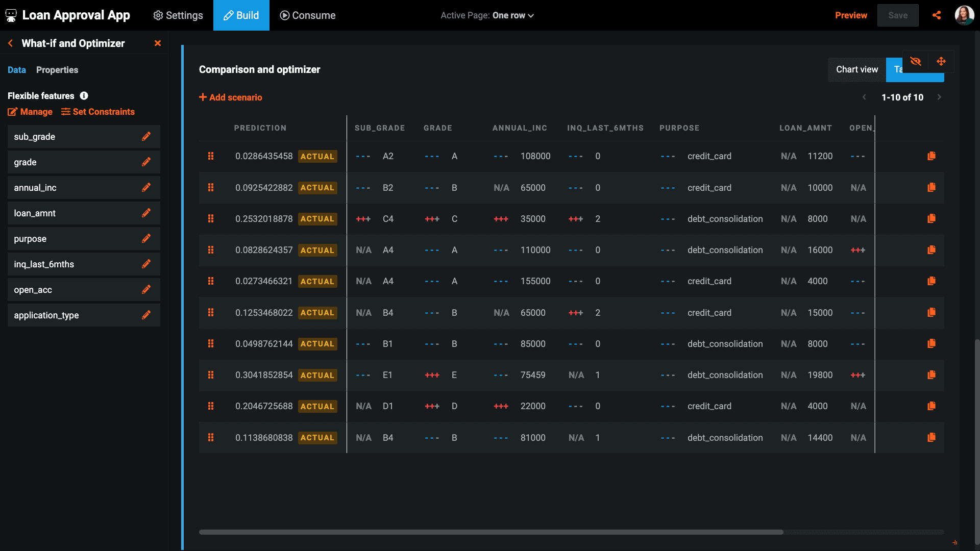The image size is (980, 551).
Task: Go to previous page of scenarios
Action: point(864,97)
